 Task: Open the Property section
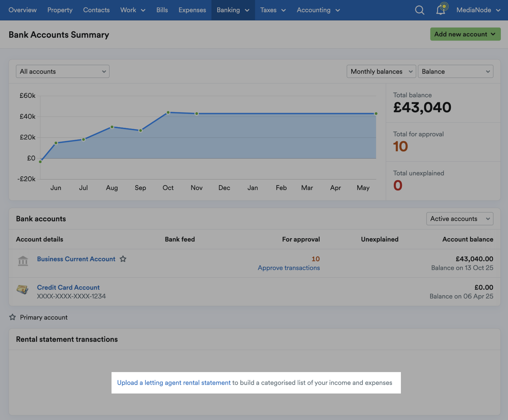60,10
